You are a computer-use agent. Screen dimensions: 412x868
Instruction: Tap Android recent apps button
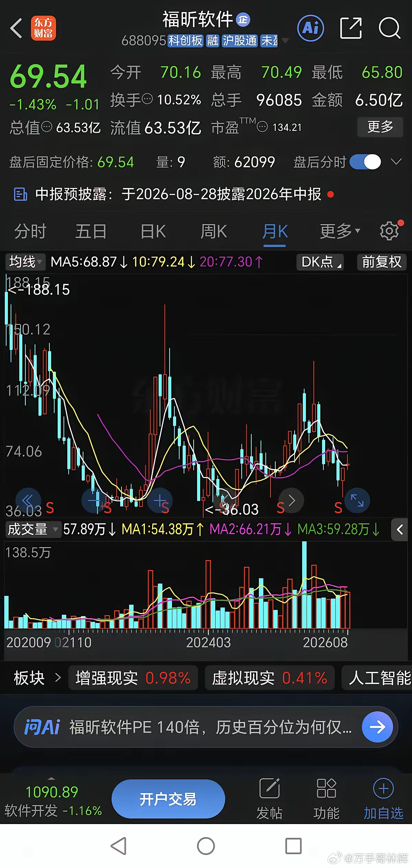tap(294, 846)
